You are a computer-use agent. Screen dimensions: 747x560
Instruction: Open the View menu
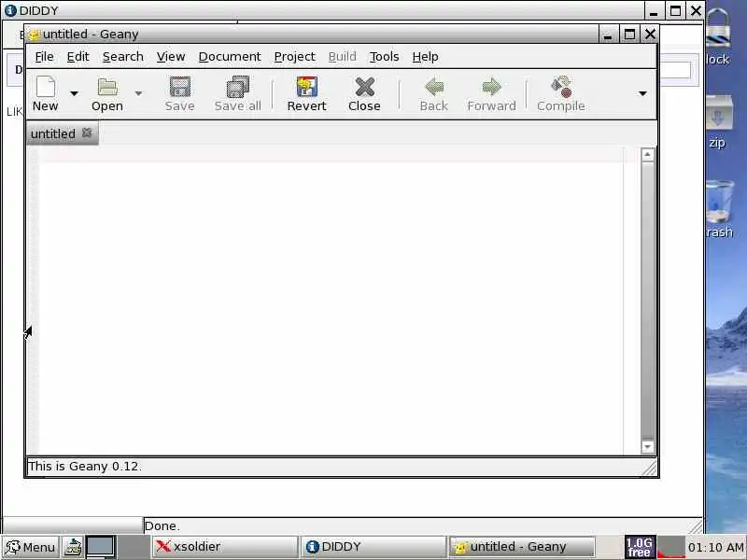pos(171,57)
